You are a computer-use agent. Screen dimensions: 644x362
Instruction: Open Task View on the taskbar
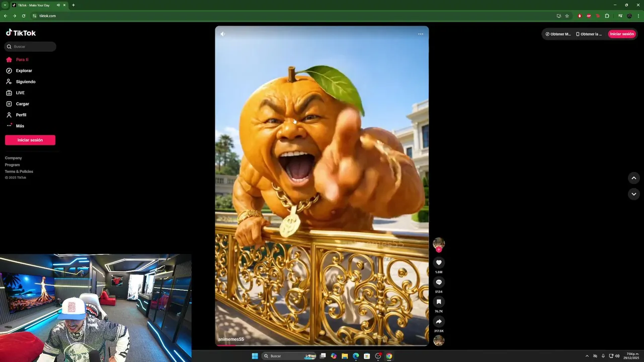323,356
